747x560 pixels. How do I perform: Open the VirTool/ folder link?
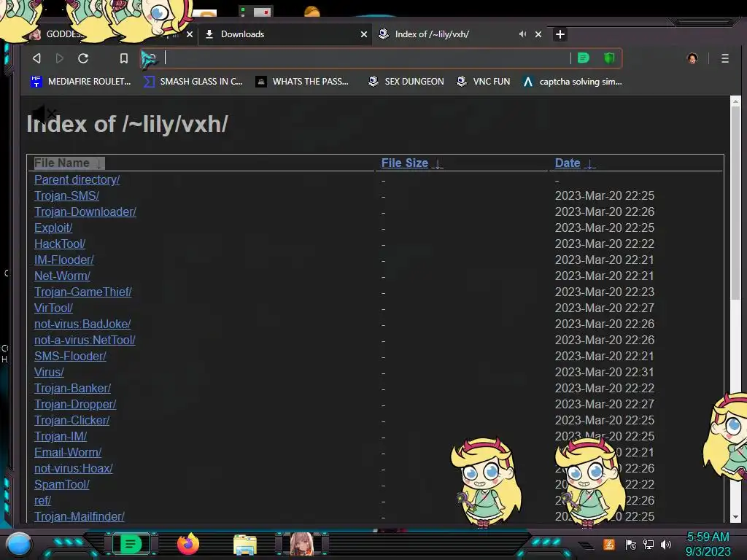tap(53, 308)
